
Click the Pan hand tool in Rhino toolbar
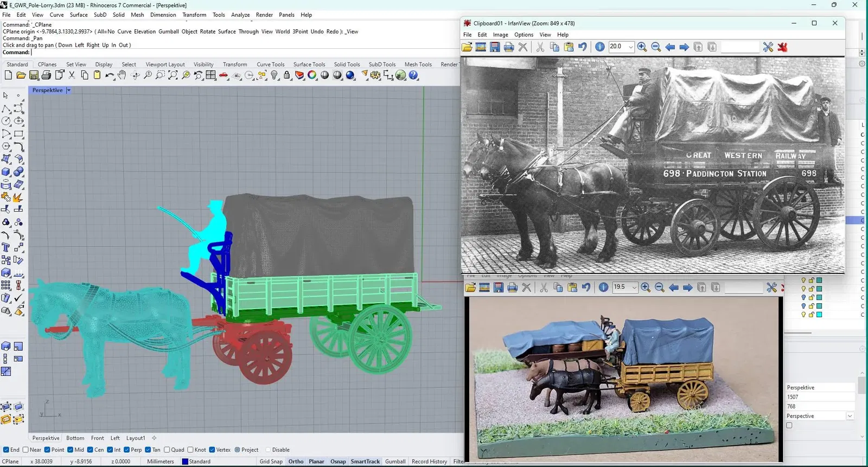pyautogui.click(x=122, y=75)
